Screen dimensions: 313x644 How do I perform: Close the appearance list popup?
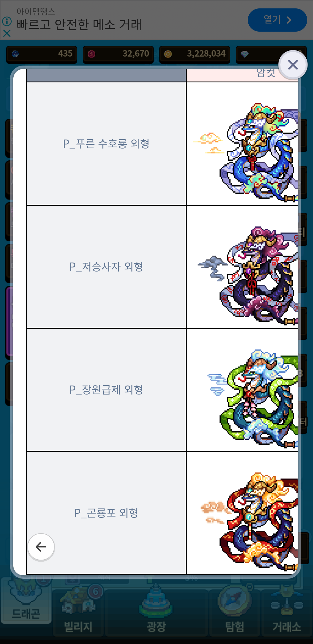293,65
